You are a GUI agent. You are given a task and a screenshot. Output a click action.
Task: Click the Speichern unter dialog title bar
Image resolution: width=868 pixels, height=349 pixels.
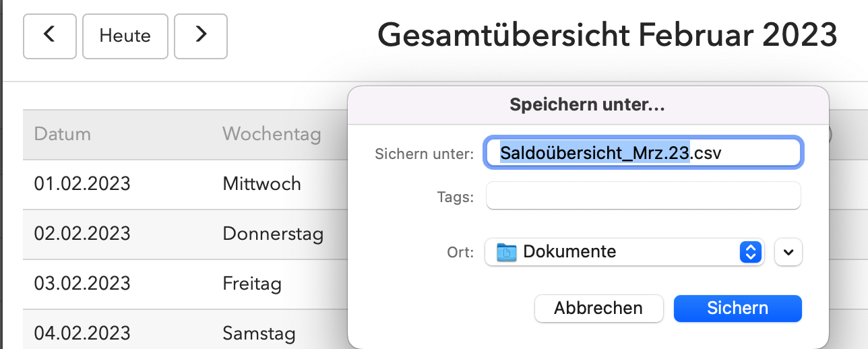(588, 104)
